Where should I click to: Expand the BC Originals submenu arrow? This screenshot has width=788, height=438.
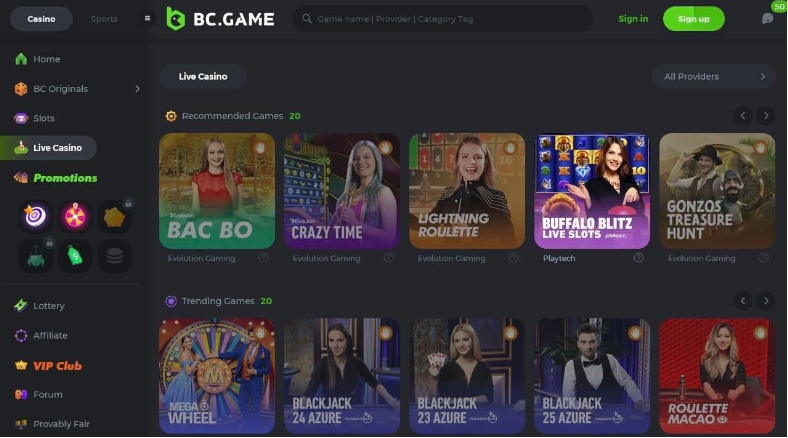137,89
